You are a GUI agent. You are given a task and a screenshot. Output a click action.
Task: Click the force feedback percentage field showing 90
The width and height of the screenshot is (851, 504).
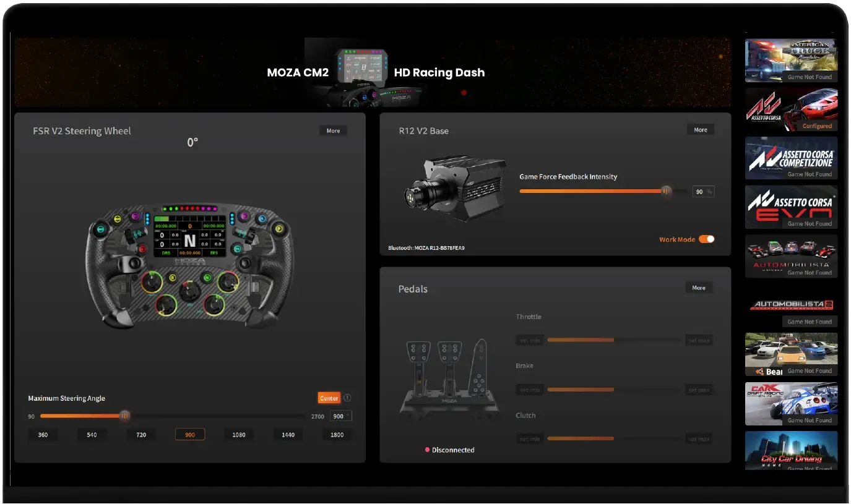703,192
